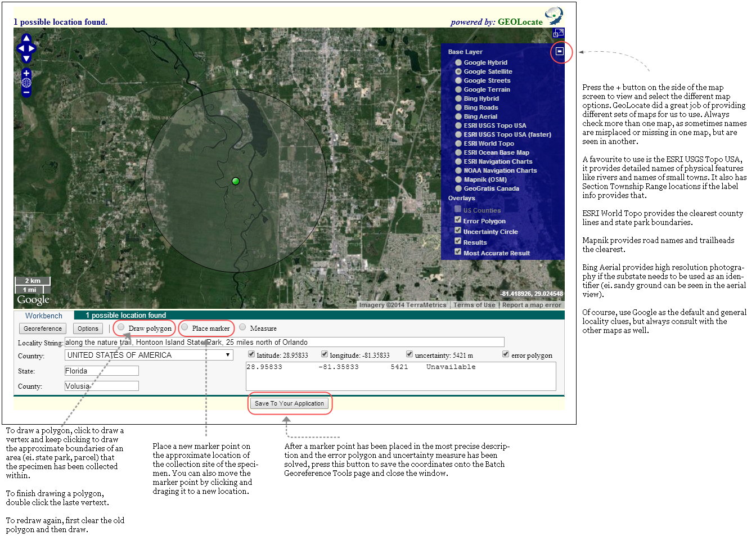756x540 pixels.
Task: Select Google Satellite base layer
Action: (458, 71)
